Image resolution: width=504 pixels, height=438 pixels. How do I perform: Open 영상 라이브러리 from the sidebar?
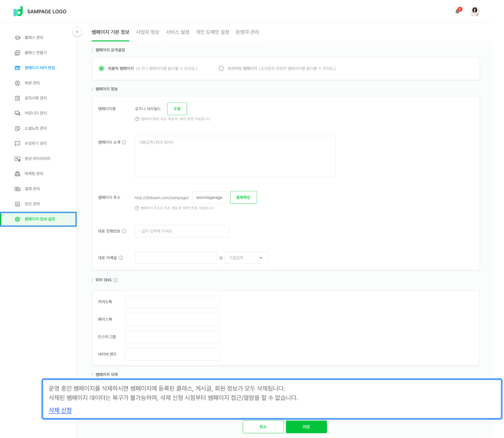(x=37, y=159)
